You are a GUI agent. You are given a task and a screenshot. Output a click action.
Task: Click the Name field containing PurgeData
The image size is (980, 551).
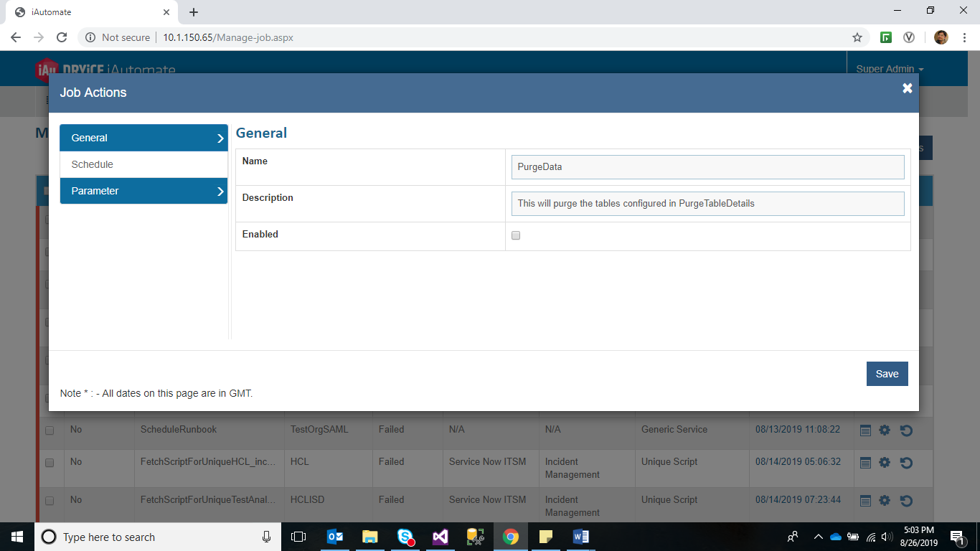click(x=707, y=166)
